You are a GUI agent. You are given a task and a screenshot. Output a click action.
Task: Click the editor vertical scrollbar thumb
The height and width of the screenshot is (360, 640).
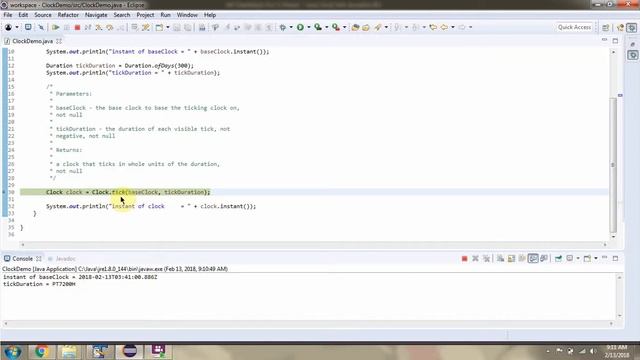(x=613, y=164)
